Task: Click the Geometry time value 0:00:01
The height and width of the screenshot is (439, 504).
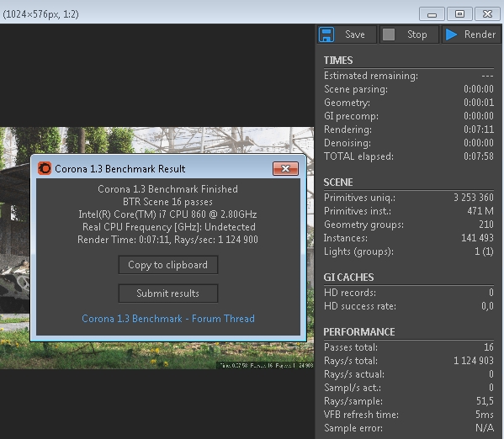Action: click(478, 103)
